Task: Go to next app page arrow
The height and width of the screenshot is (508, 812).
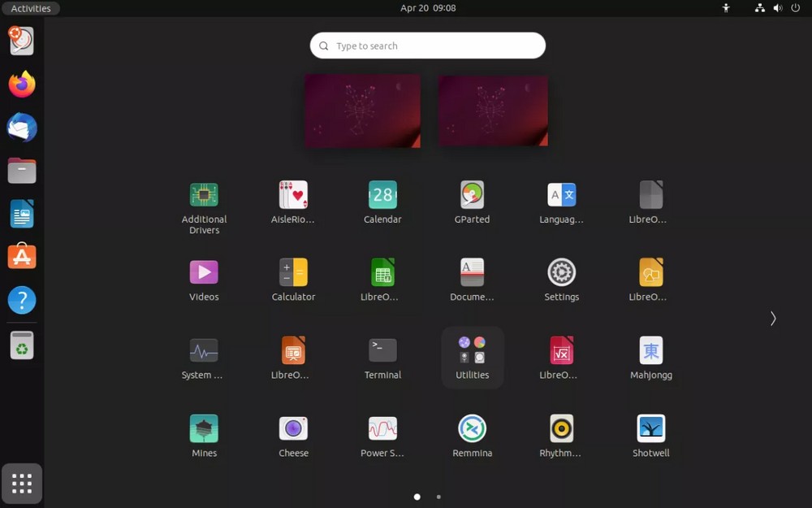Action: tap(773, 319)
